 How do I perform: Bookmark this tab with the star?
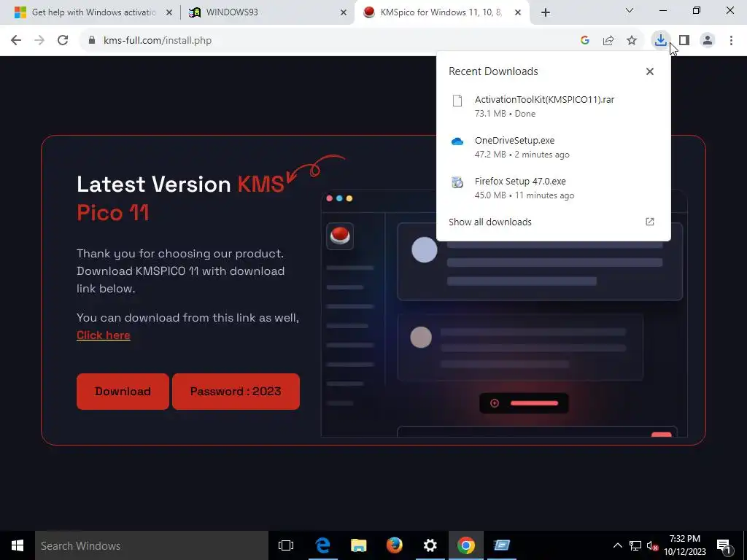pyautogui.click(x=632, y=41)
